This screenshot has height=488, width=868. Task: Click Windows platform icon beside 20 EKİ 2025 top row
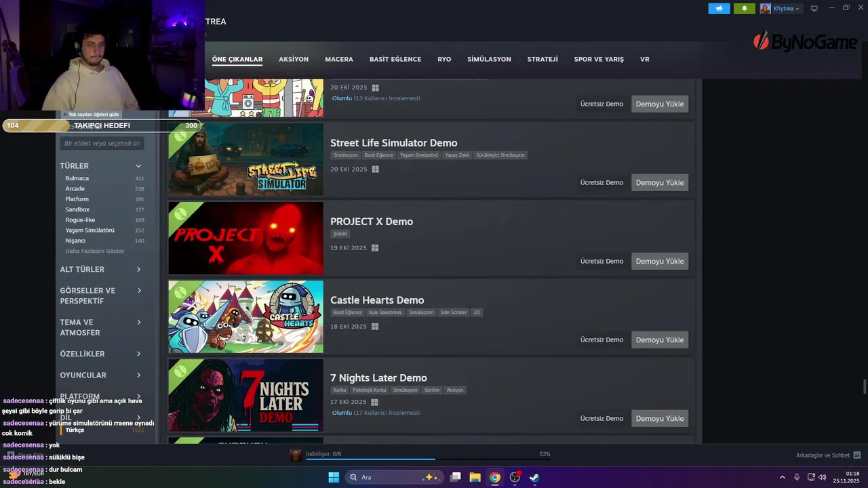click(375, 88)
